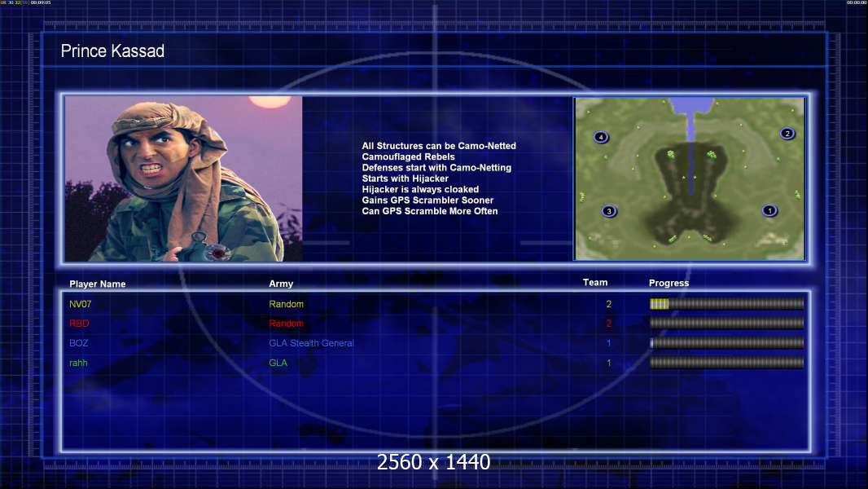Image resolution: width=868 pixels, height=489 pixels.
Task: Click the Player Name column header
Action: point(98,284)
